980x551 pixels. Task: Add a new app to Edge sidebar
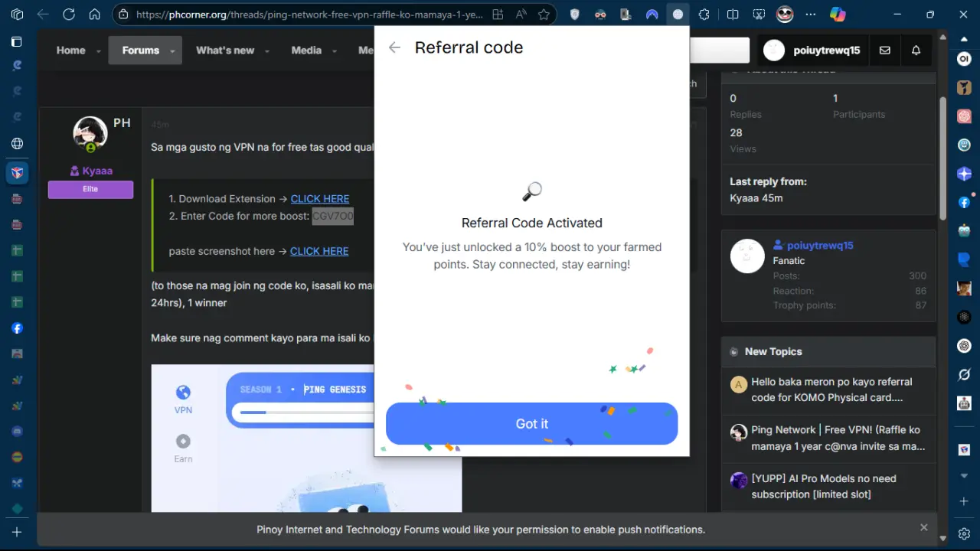pyautogui.click(x=964, y=501)
